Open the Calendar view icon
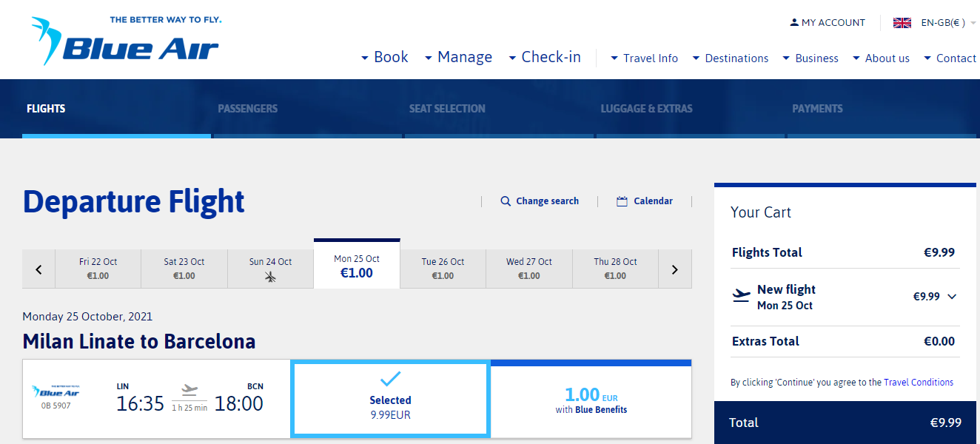 [x=622, y=201]
